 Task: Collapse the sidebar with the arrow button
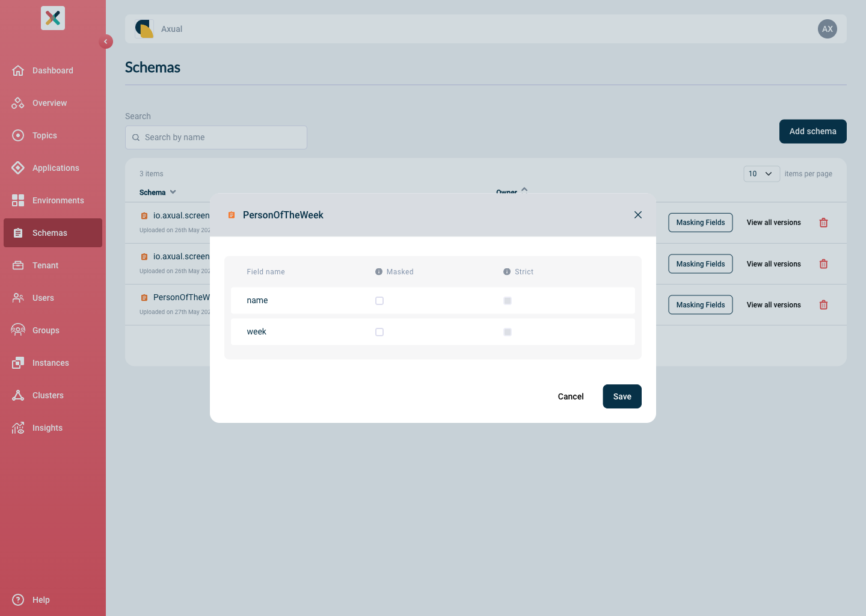point(106,42)
